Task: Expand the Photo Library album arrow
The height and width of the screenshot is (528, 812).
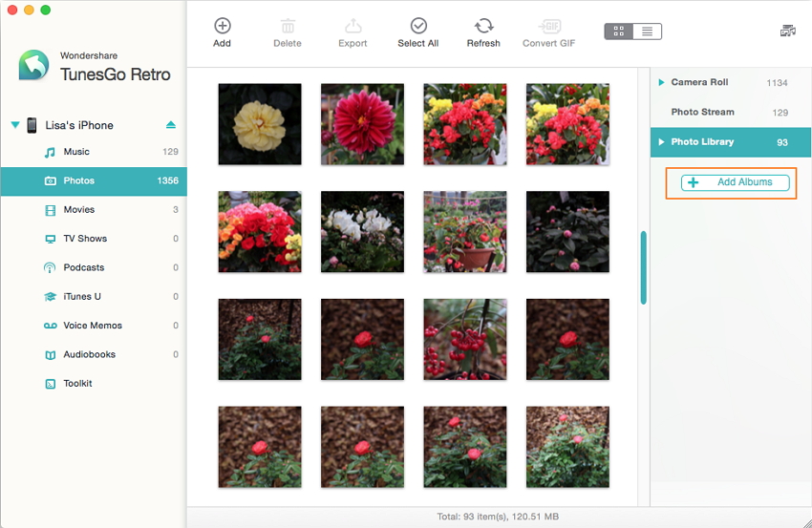Action: point(660,142)
